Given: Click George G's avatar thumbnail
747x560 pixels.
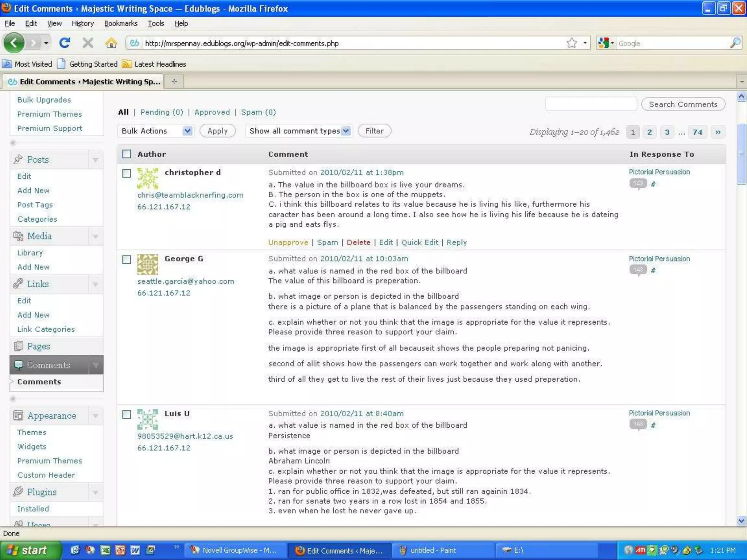Looking at the screenshot, I should point(147,264).
